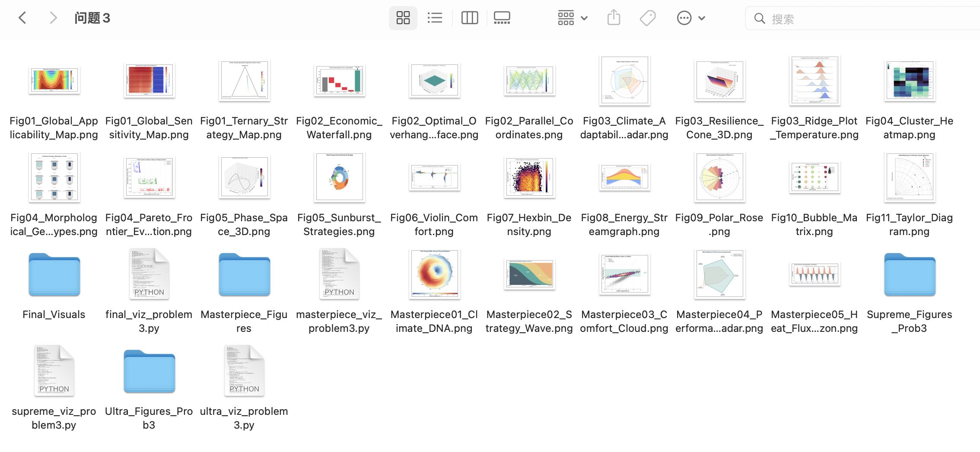The image size is (980, 452).
Task: Switch to icon grid view
Action: 403,18
